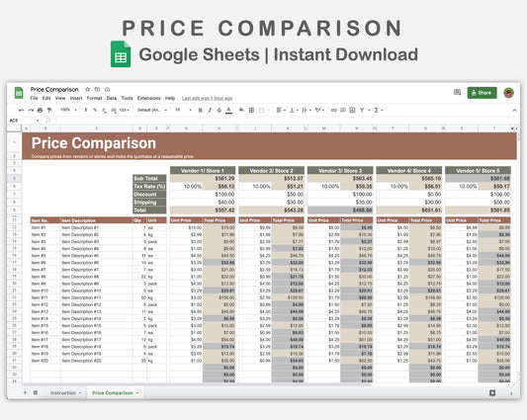Image resolution: width=527 pixels, height=420 pixels.
Task: Format cell as percent
Action: [95, 111]
